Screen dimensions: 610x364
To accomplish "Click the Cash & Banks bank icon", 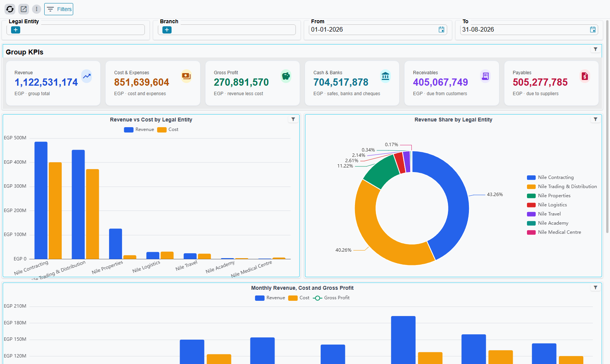I will pos(385,76).
